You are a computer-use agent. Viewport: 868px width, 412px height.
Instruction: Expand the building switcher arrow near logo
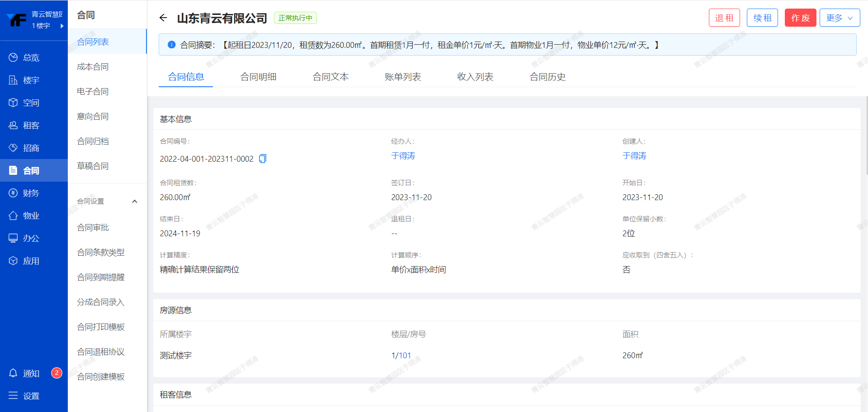(x=62, y=26)
